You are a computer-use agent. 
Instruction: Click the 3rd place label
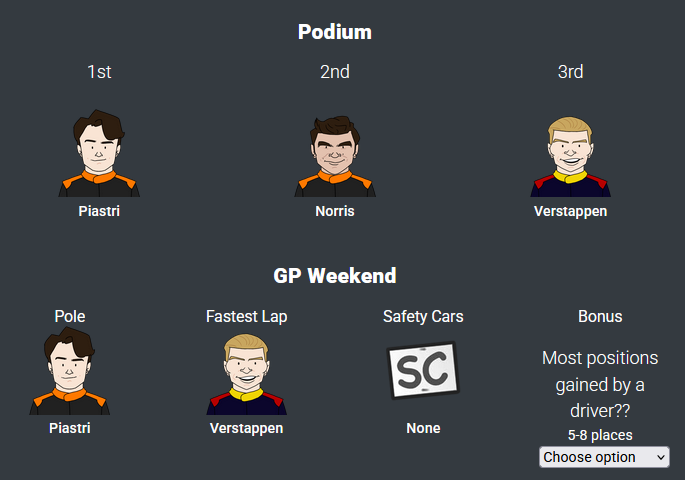click(x=570, y=72)
